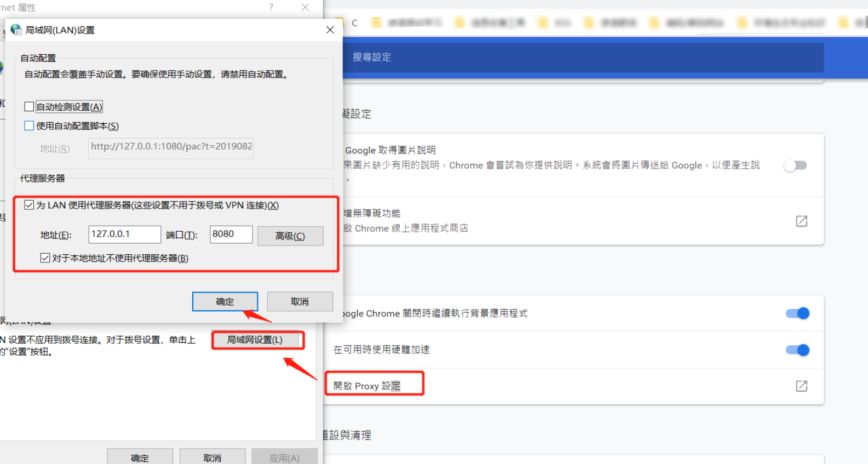This screenshot has width=868, height=464.
Task: Confirm LAN settings with 确定 button
Action: tap(225, 301)
